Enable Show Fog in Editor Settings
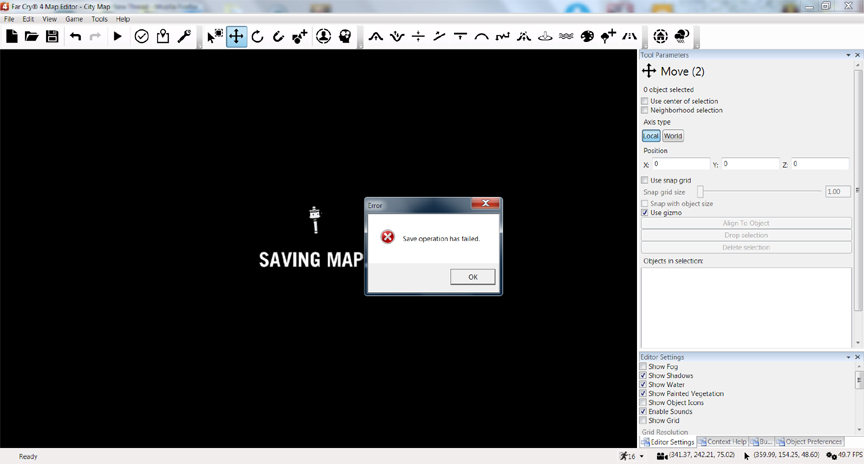The height and width of the screenshot is (464, 864). 643,366
